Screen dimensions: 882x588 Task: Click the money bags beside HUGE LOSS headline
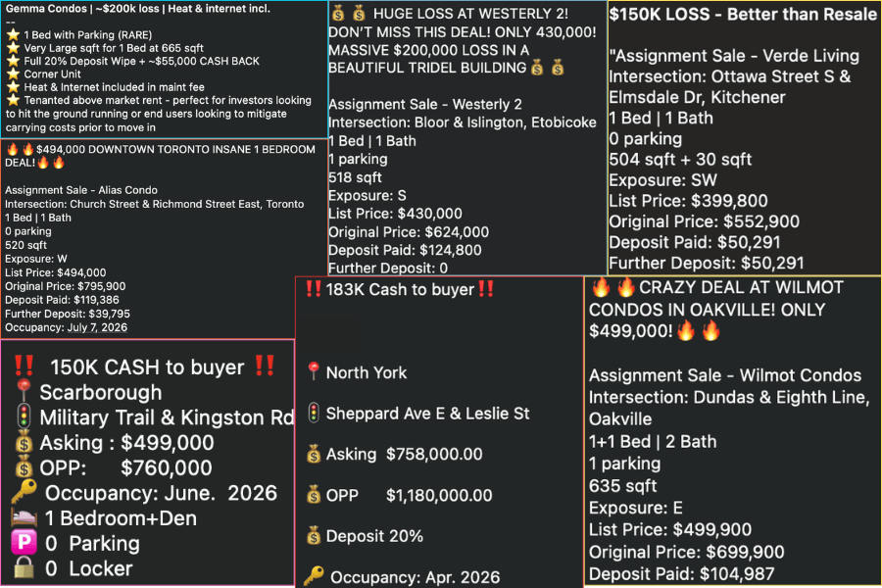[x=349, y=14]
